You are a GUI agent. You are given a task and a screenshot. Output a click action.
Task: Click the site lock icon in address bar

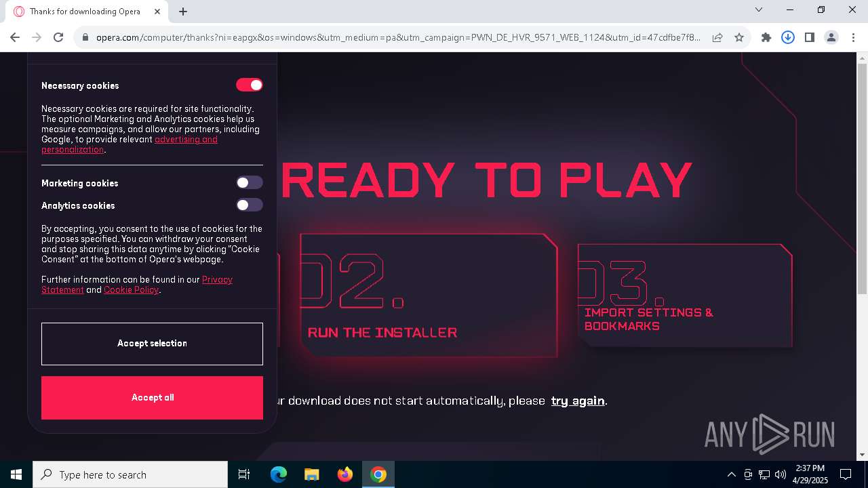(x=85, y=37)
